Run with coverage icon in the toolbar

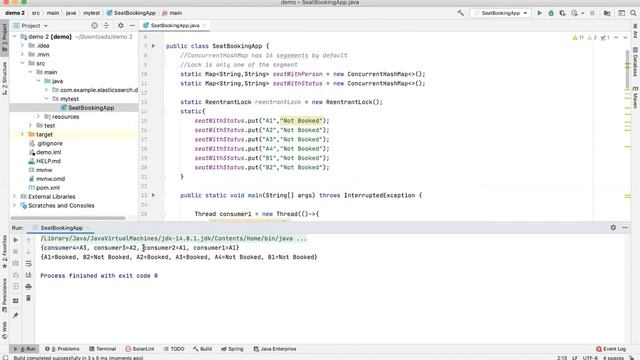562,13
